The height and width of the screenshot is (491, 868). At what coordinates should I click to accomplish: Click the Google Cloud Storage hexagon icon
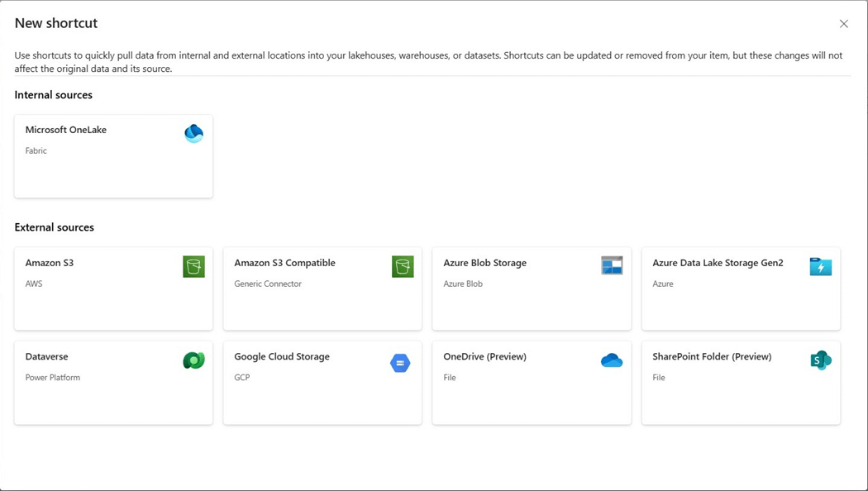coord(400,363)
